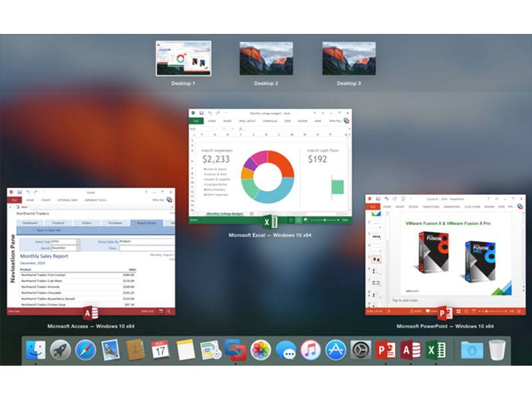Launch Launchpad rocket icon in Dock
This screenshot has height=399, width=532.
point(61,350)
